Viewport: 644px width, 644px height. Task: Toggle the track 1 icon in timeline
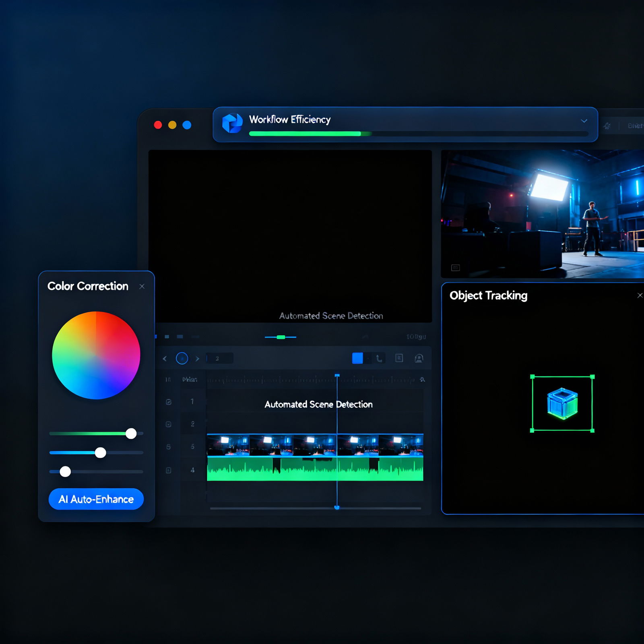[x=169, y=402]
